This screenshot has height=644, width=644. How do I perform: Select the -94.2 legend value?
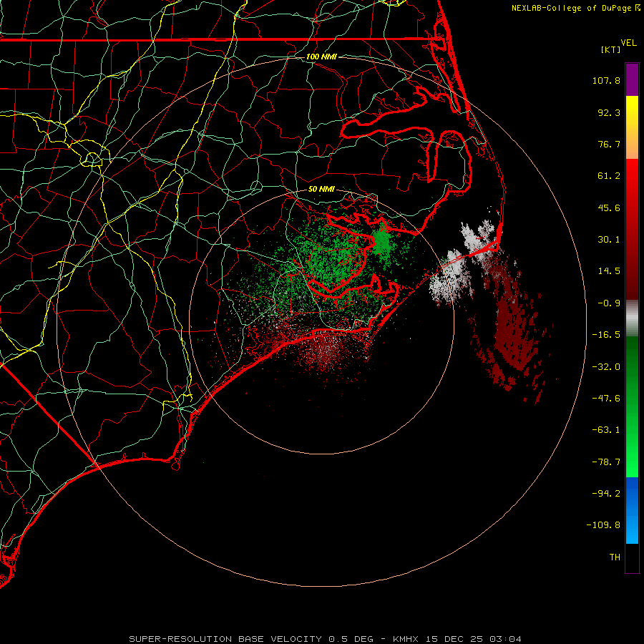pyautogui.click(x=606, y=494)
